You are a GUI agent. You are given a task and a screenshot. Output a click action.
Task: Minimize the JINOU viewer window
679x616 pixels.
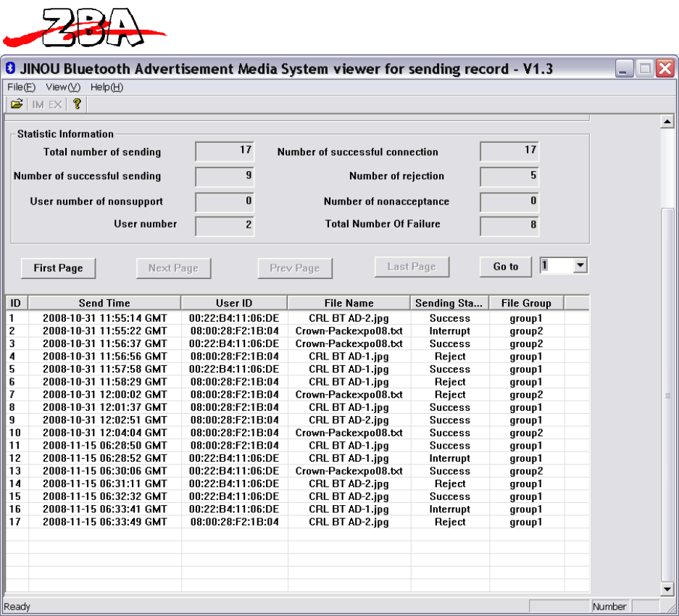coord(624,68)
